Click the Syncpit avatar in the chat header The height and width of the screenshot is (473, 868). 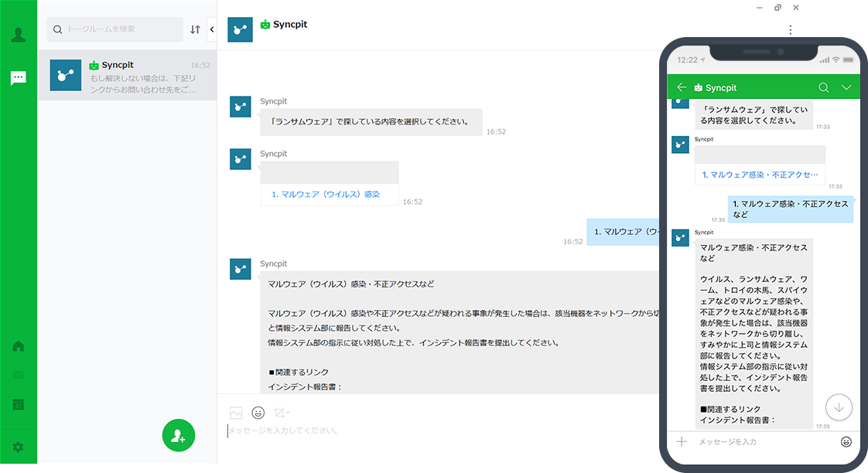tap(241, 30)
